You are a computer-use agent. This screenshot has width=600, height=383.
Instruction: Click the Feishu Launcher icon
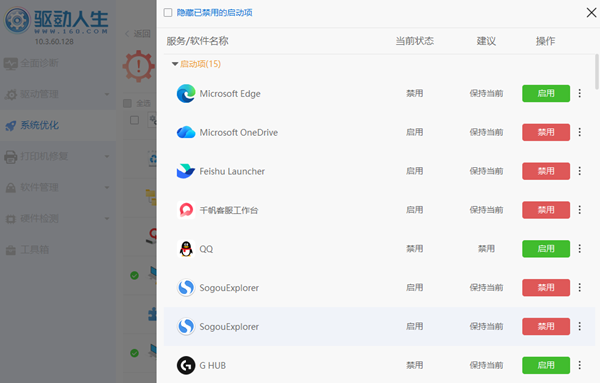[x=186, y=171]
